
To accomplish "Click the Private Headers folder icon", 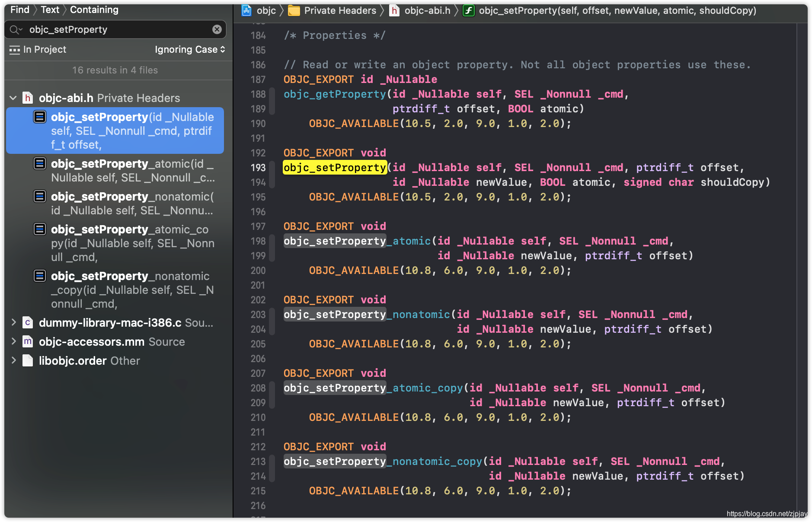I will [294, 10].
